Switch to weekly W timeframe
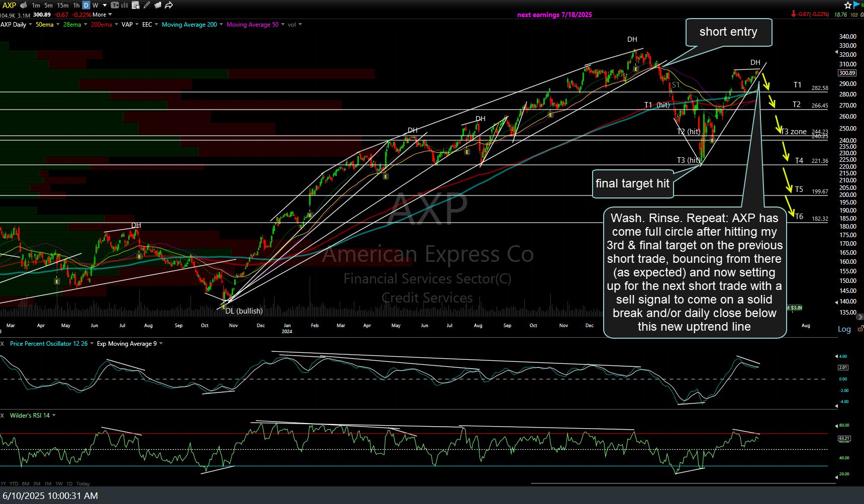 (95, 5)
